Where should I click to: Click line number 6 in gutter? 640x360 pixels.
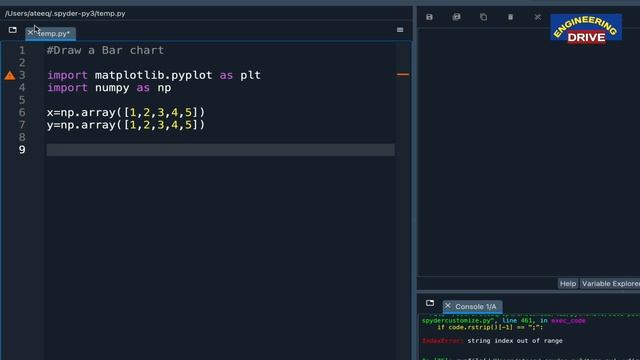pyautogui.click(x=22, y=113)
